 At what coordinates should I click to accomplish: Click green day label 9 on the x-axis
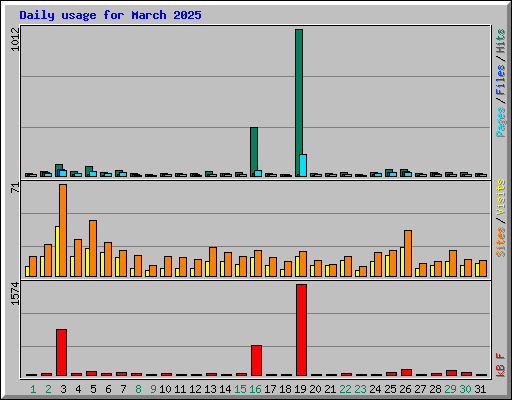point(153,389)
